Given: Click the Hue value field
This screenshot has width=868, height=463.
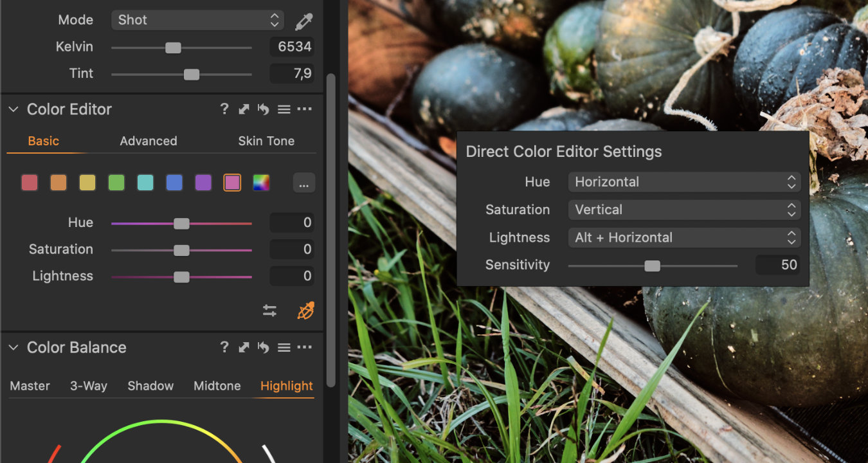Looking at the screenshot, I should (292, 222).
